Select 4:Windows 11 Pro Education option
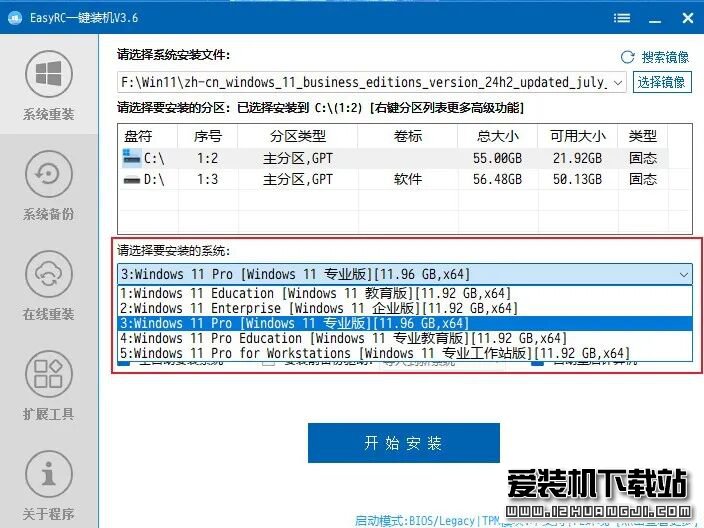The image size is (704, 528). tap(405, 338)
